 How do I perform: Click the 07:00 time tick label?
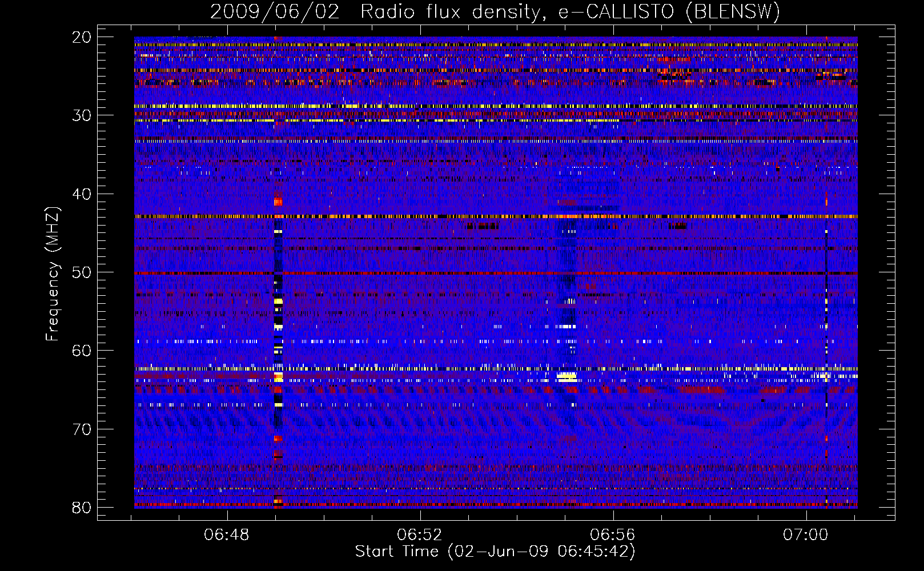(x=806, y=535)
